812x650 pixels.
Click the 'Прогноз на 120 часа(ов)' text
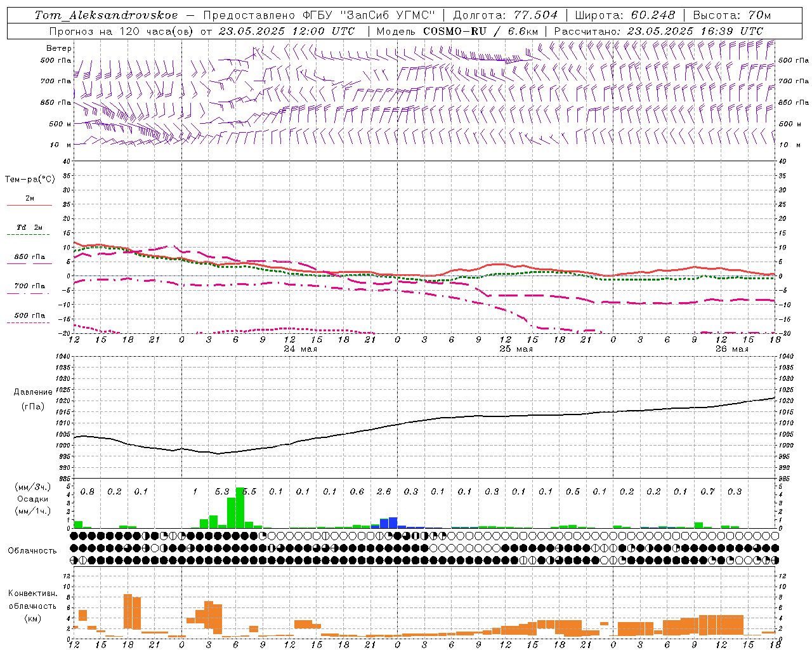[x=122, y=30]
